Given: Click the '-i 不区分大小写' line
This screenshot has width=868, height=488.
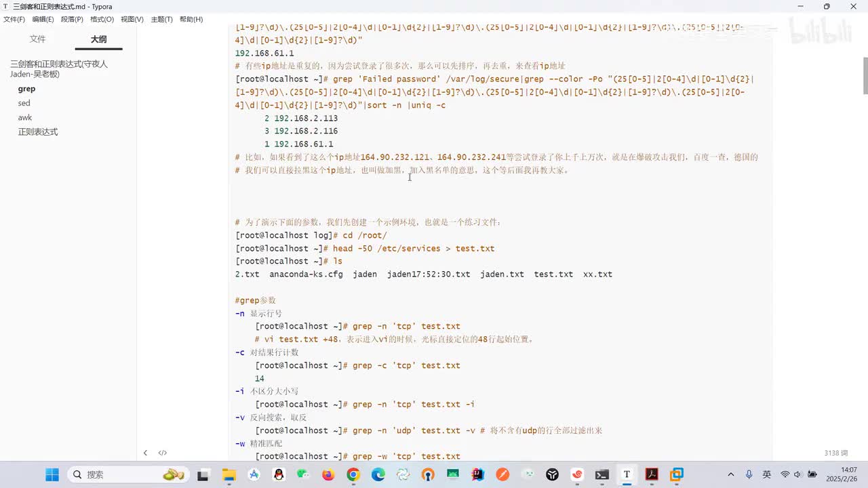Looking at the screenshot, I should 267,391.
